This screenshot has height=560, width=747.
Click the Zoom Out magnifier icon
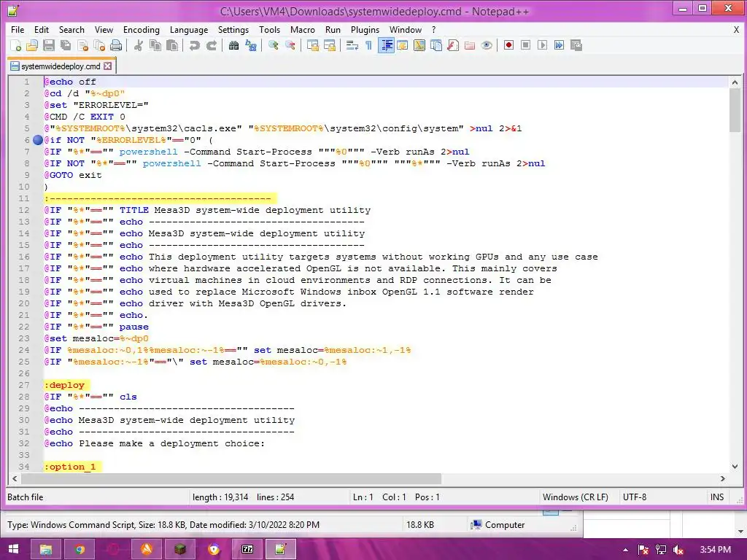[290, 45]
